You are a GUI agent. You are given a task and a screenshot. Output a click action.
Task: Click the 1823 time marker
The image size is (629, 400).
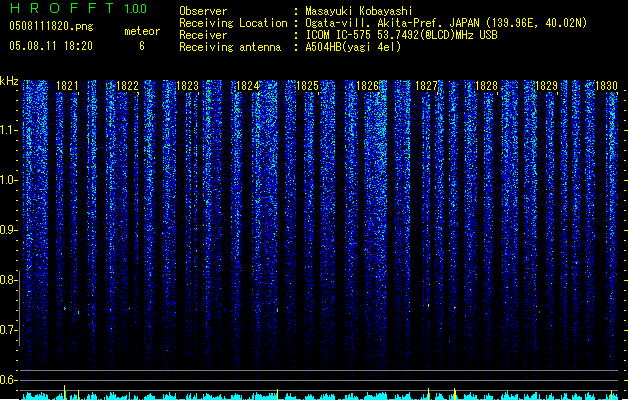coord(187,86)
